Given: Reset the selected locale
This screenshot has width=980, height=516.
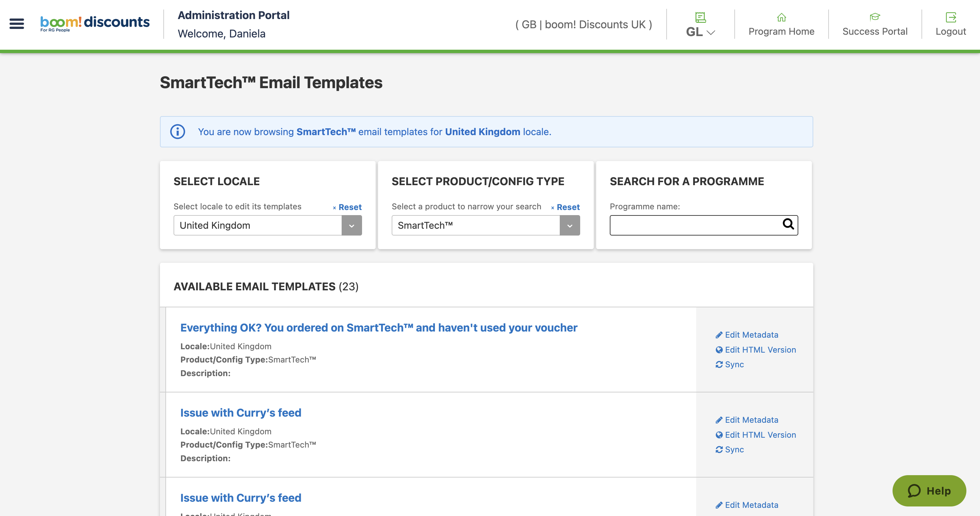Looking at the screenshot, I should (347, 207).
